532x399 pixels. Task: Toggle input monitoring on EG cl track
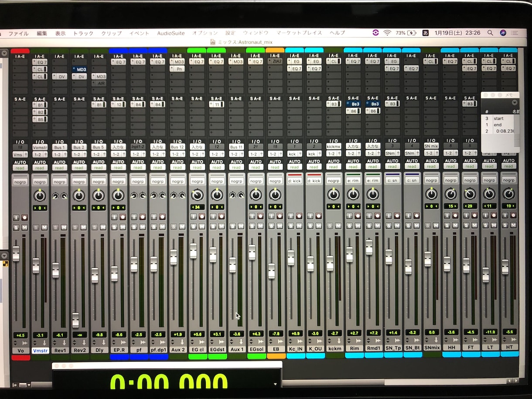coord(194,216)
